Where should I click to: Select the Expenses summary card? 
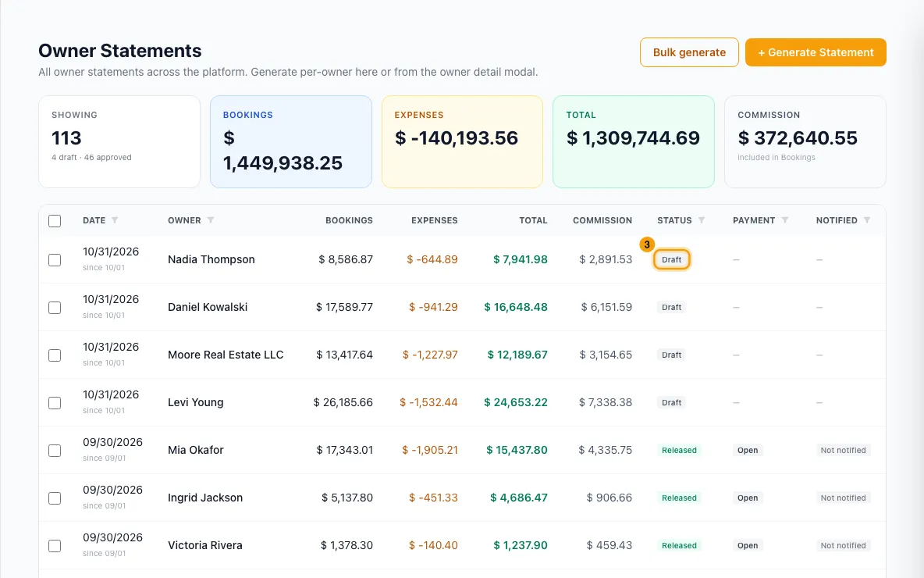tap(462, 142)
